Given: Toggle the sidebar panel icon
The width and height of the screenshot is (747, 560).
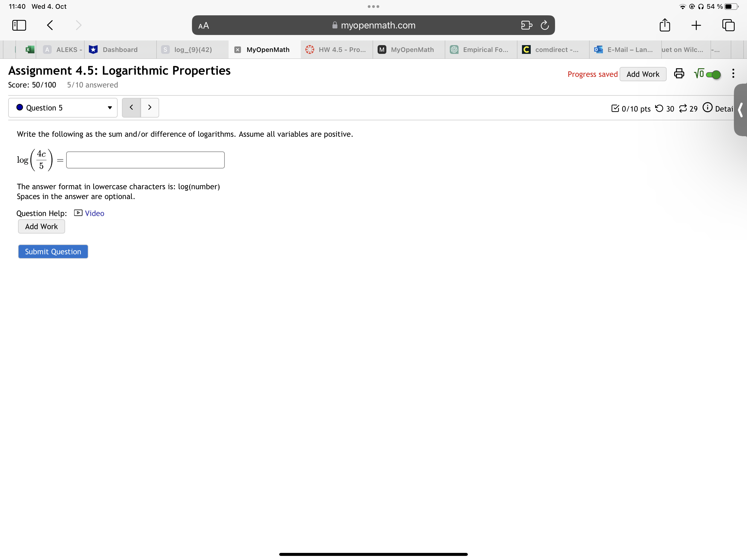Looking at the screenshot, I should [x=18, y=25].
